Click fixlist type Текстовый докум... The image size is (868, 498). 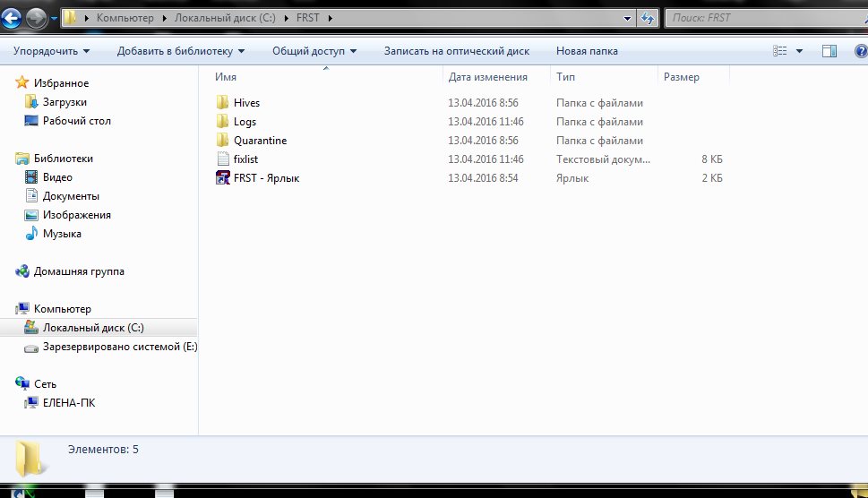(603, 159)
